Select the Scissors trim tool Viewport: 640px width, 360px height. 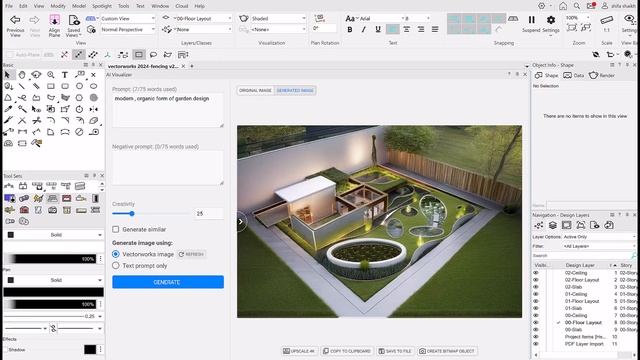pyautogui.click(x=36, y=120)
